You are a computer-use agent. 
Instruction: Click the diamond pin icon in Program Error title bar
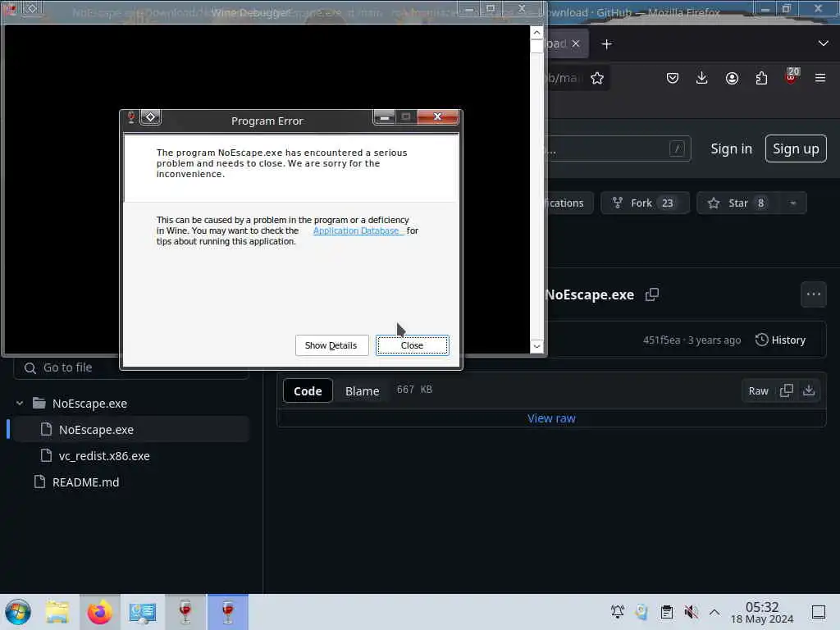pos(151,116)
